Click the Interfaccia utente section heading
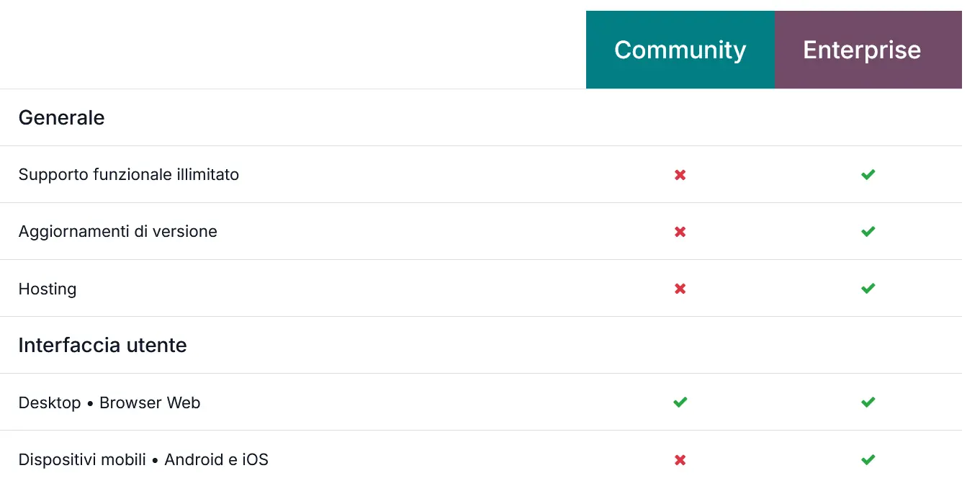980x486 pixels. coord(102,345)
